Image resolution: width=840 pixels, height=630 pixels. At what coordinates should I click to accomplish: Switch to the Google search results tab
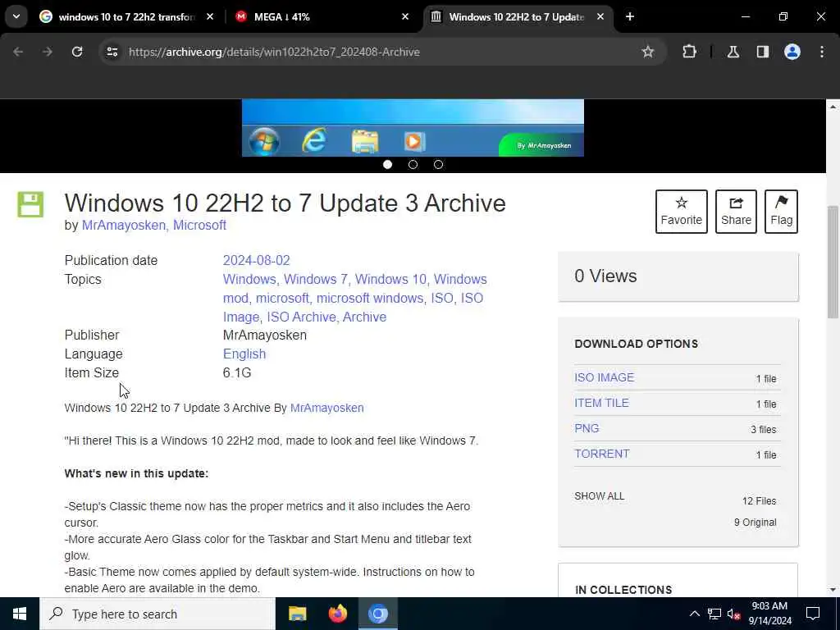(x=126, y=17)
